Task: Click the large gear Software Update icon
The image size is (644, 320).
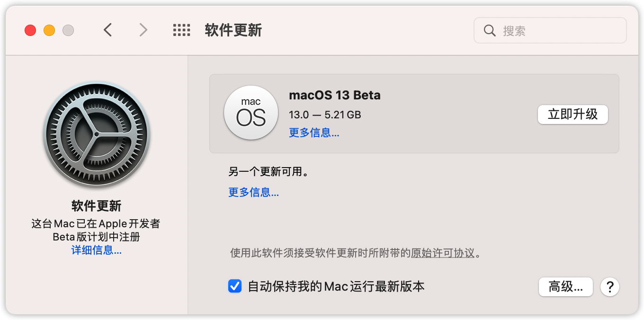Action: (96, 135)
